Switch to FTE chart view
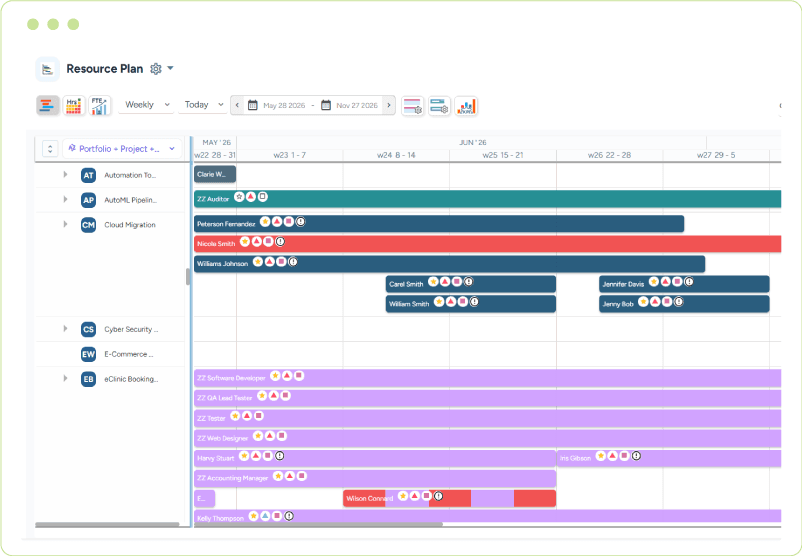This screenshot has height=556, width=802. (100, 105)
